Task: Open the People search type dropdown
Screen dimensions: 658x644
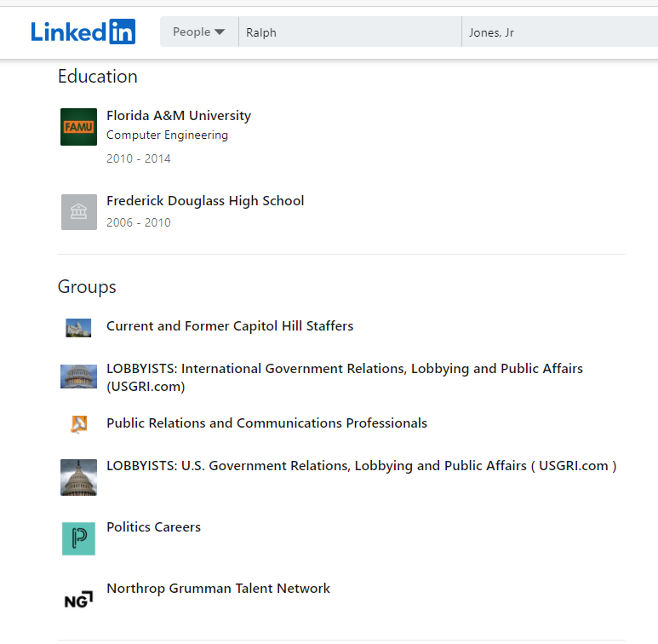Action: [199, 32]
